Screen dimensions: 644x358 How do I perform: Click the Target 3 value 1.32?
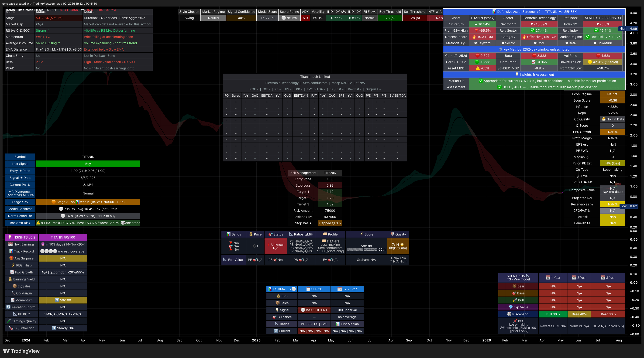click(330, 204)
